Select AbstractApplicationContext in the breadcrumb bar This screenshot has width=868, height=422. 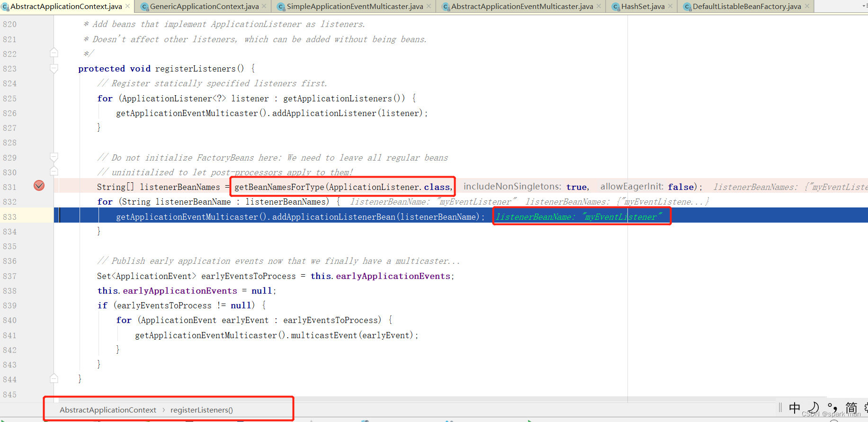(x=108, y=410)
